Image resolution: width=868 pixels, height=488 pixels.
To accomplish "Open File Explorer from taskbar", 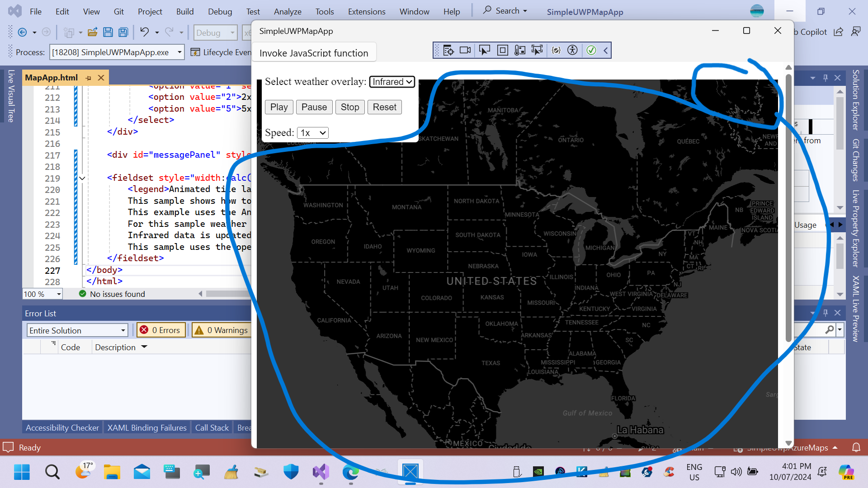I will (112, 472).
